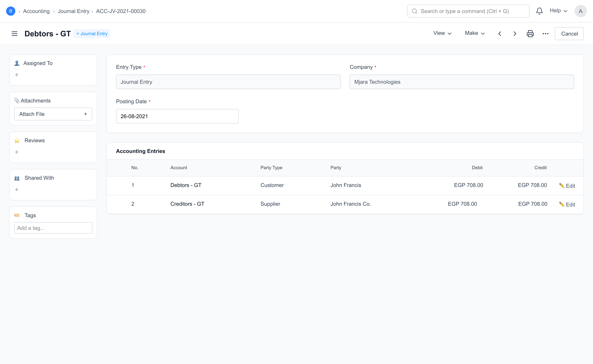Share document using plus under Shared With
Image resolution: width=593 pixels, height=364 pixels.
pyautogui.click(x=17, y=190)
